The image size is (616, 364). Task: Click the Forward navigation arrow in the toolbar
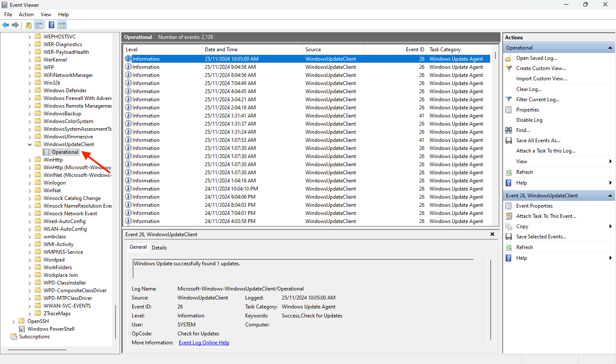(16, 25)
